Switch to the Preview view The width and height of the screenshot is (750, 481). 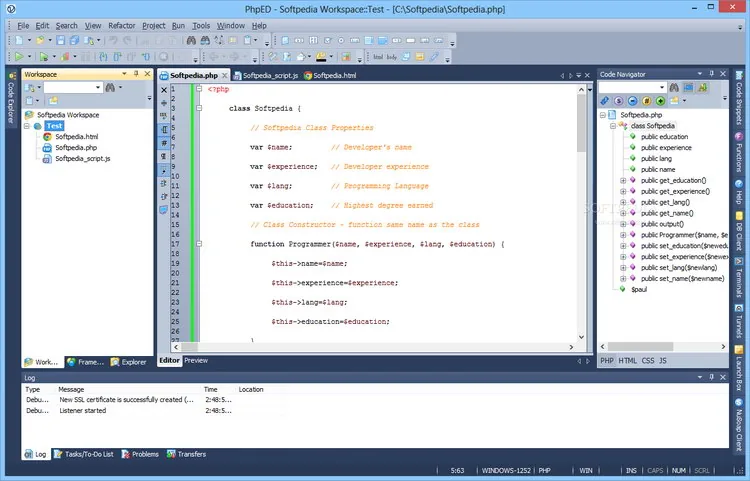(x=196, y=361)
